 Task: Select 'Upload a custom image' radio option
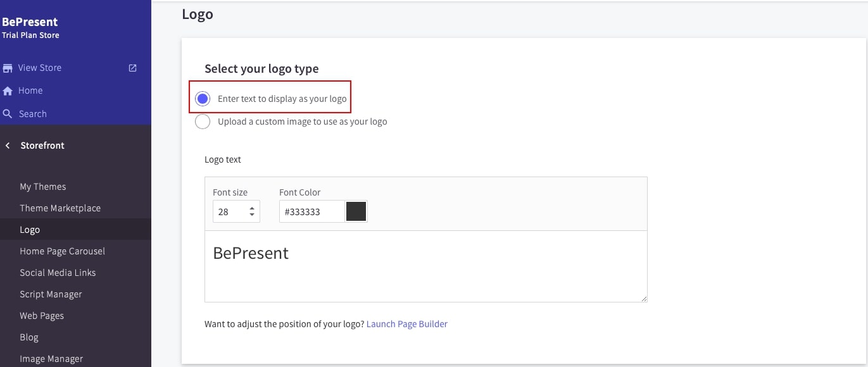point(203,121)
